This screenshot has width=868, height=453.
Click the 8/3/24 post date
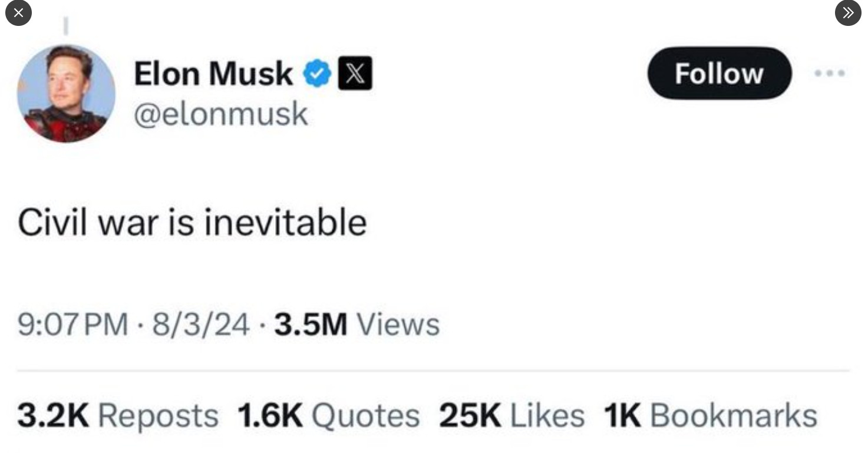tap(201, 325)
